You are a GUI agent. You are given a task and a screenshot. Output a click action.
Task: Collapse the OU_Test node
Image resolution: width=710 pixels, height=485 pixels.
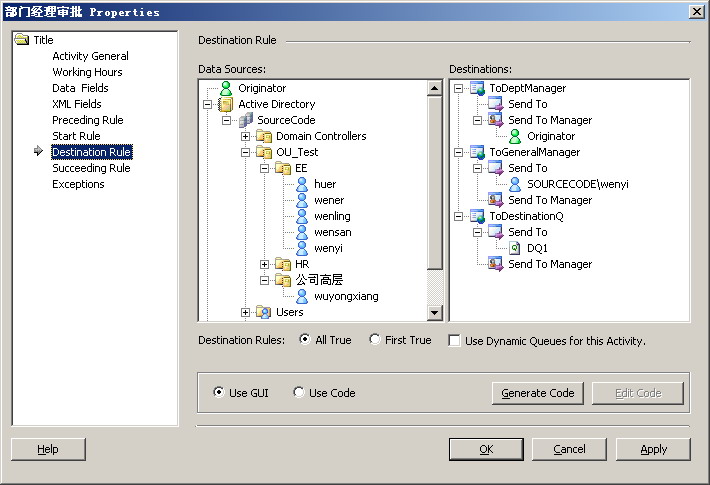(x=245, y=153)
